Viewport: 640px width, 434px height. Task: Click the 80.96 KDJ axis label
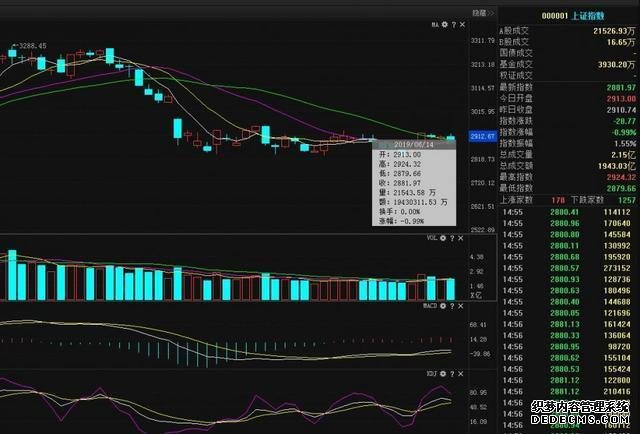(x=478, y=393)
